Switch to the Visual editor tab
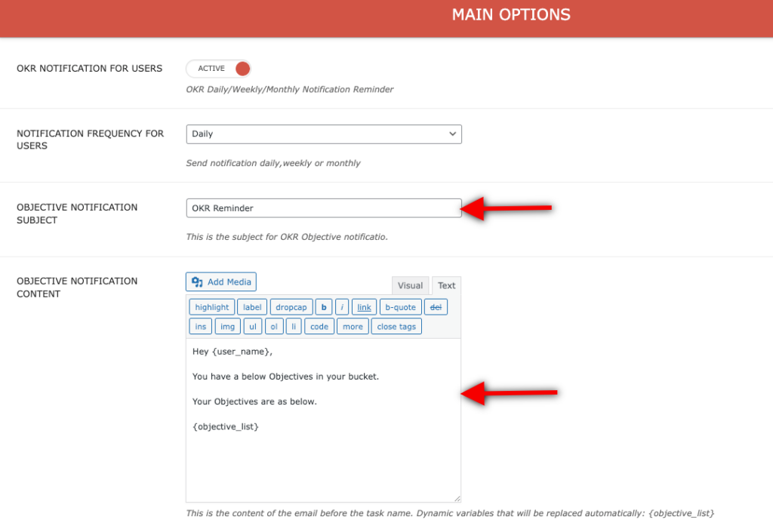 (x=410, y=285)
